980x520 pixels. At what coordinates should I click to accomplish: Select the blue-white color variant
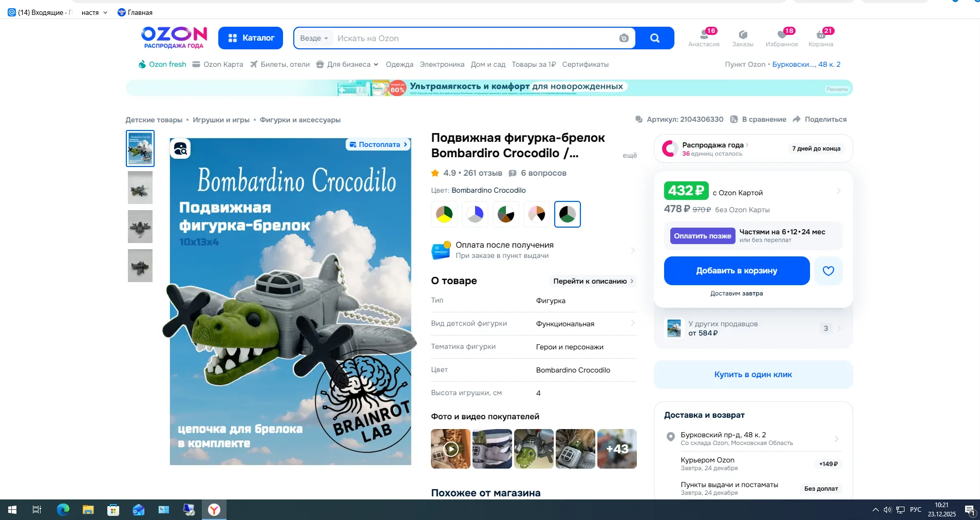click(475, 214)
